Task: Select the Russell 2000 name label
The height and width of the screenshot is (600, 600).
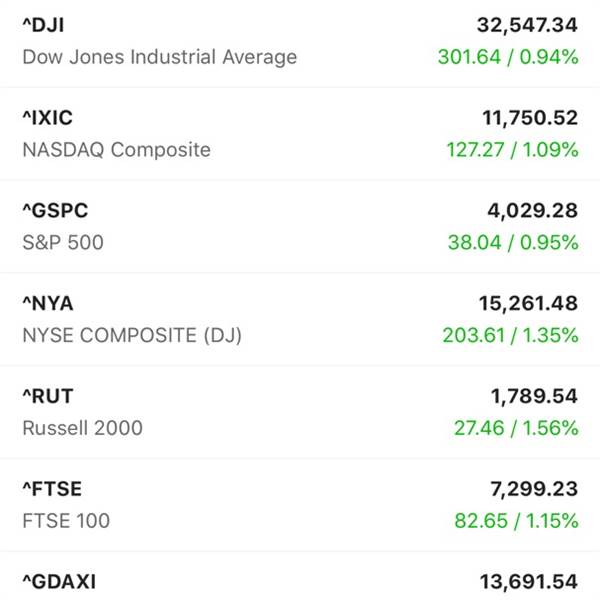Action: click(x=83, y=428)
